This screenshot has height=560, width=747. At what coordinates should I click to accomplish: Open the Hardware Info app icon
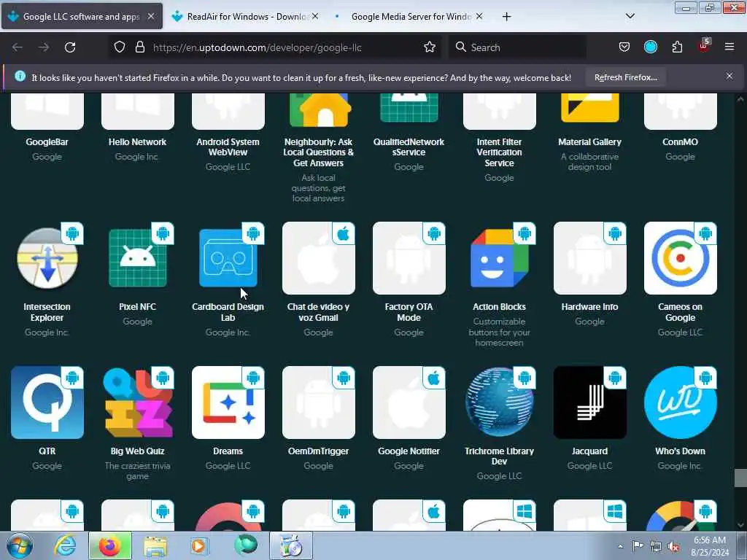589,258
